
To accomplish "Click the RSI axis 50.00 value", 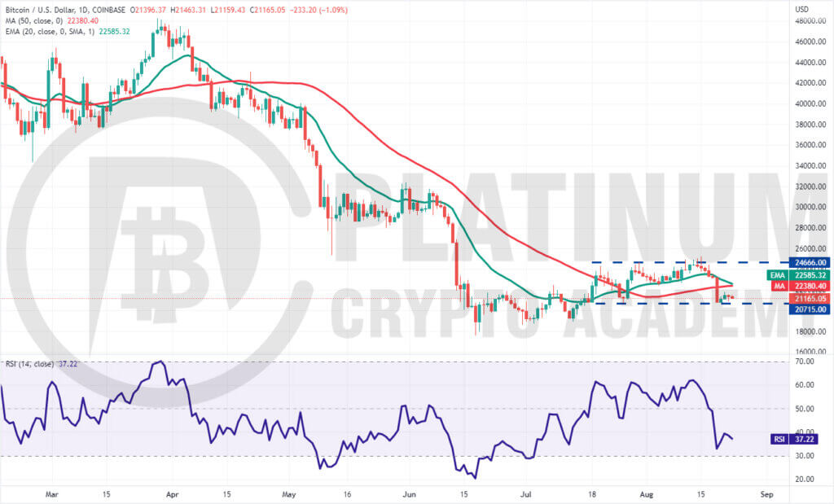I will tap(805, 409).
